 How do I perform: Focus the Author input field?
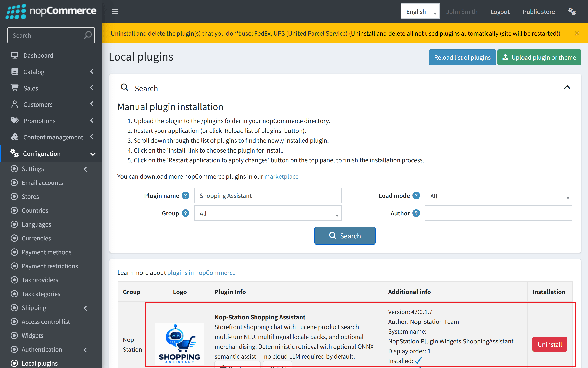tap(499, 213)
